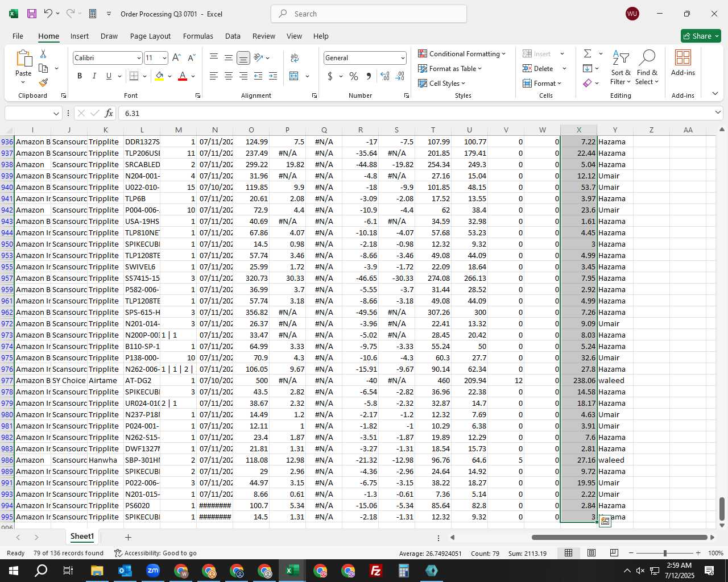Decrease the font size
728x582 pixels.
(191, 58)
